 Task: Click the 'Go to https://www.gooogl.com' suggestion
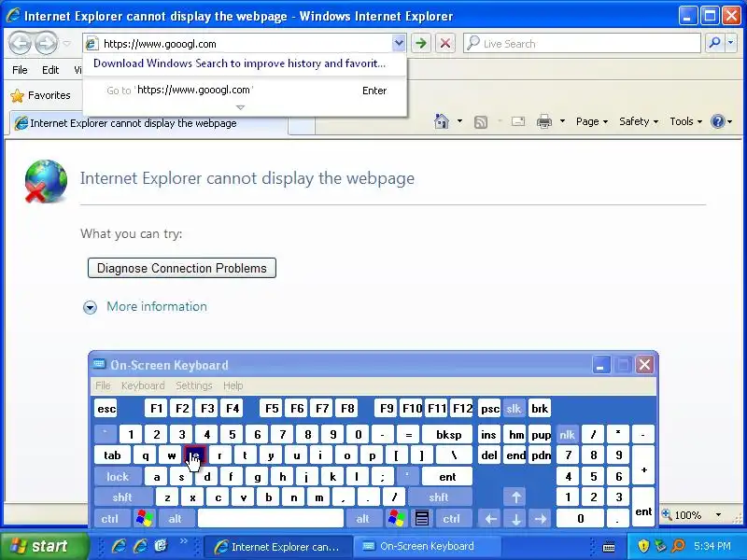tap(245, 91)
